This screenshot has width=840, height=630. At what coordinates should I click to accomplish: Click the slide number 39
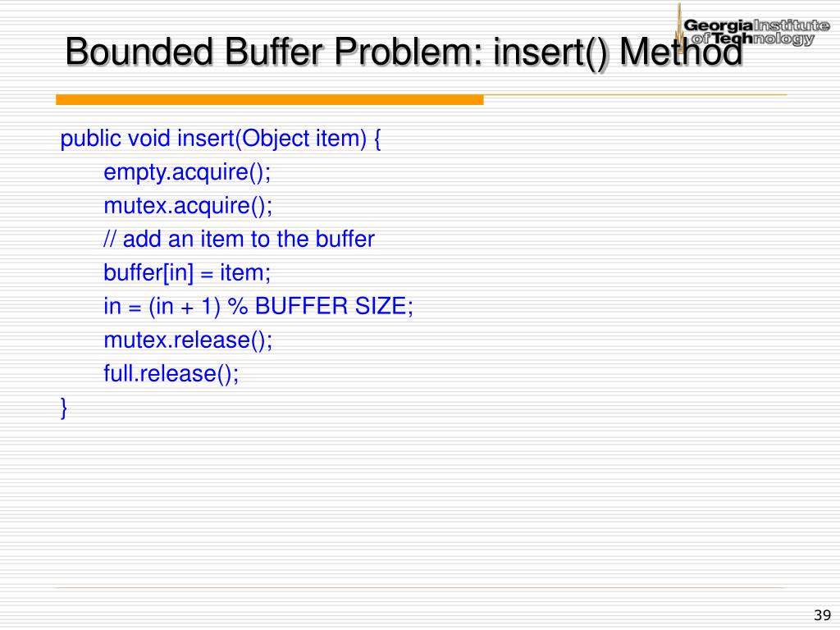pyautogui.click(x=822, y=615)
